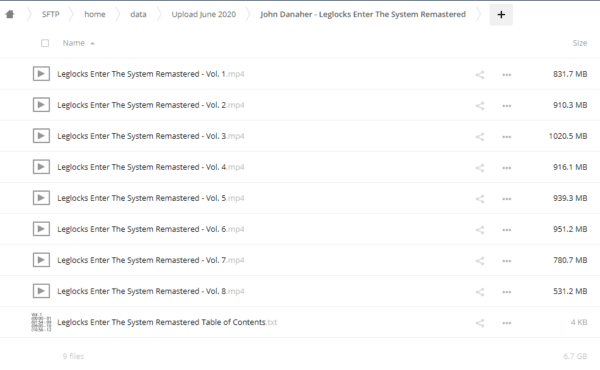This screenshot has width=600, height=370.
Task: Click the video icon for Vol. 5
Action: pos(41,198)
